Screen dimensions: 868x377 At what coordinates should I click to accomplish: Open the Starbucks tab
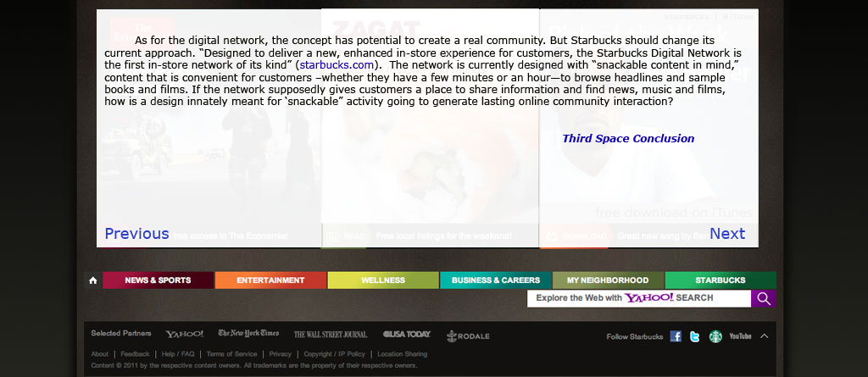click(x=721, y=280)
